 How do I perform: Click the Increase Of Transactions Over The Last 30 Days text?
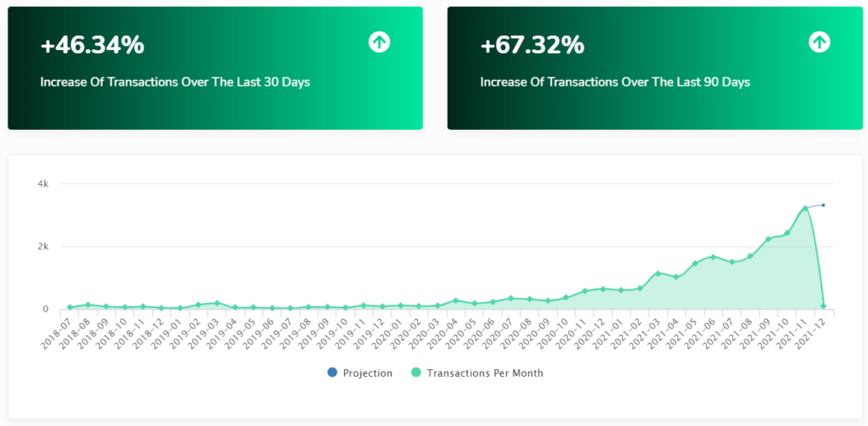[x=175, y=82]
